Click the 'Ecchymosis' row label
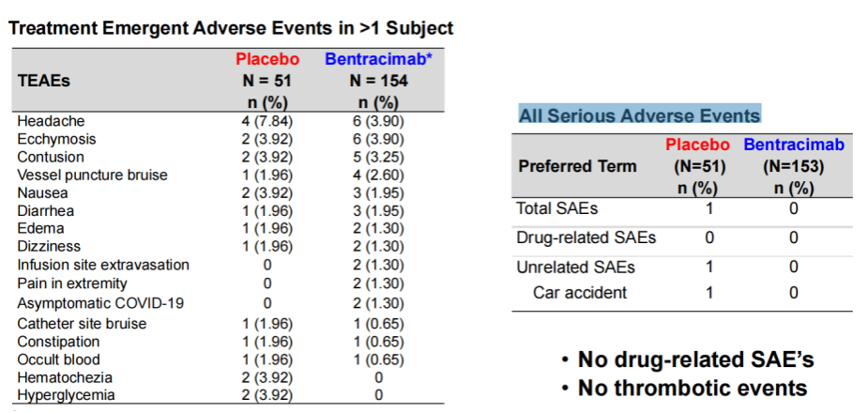 [x=56, y=139]
